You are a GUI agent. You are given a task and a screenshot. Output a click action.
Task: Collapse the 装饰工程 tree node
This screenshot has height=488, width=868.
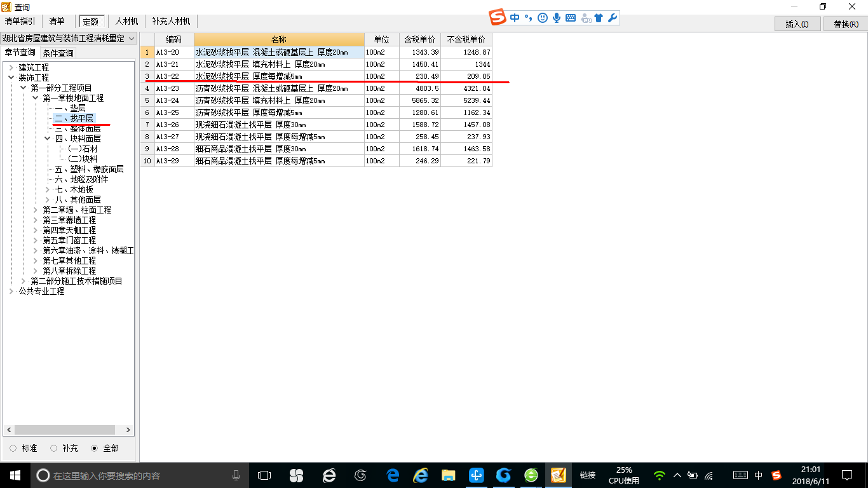[x=11, y=78]
